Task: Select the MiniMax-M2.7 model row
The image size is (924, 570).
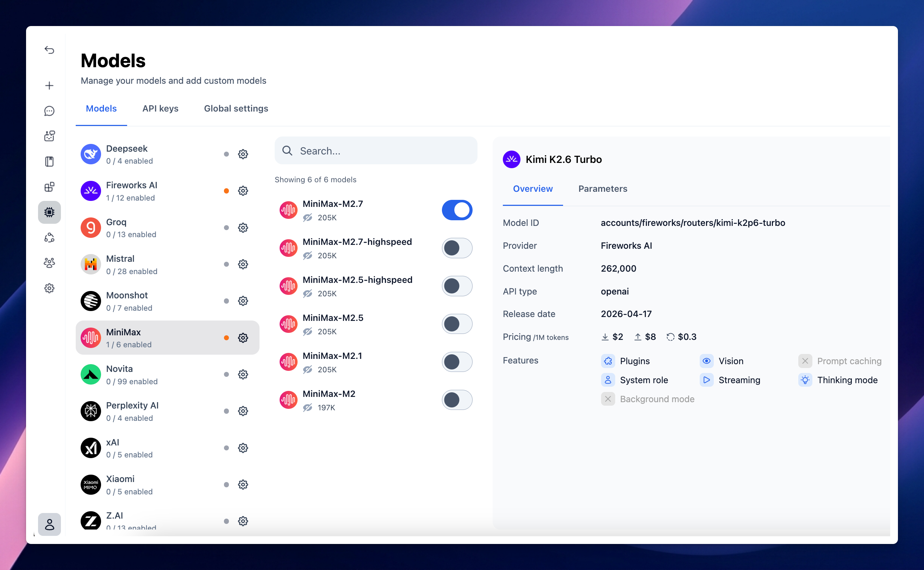Action: 376,210
